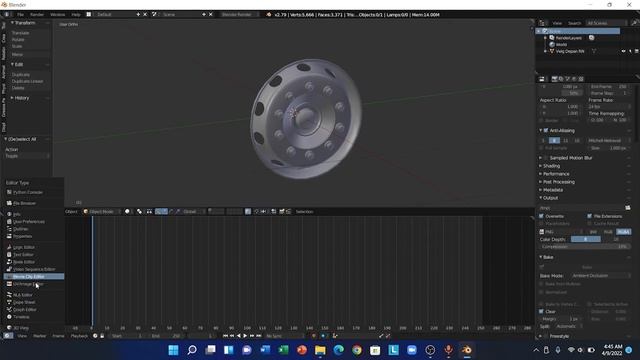Choose User Preferences editor type

33,222
